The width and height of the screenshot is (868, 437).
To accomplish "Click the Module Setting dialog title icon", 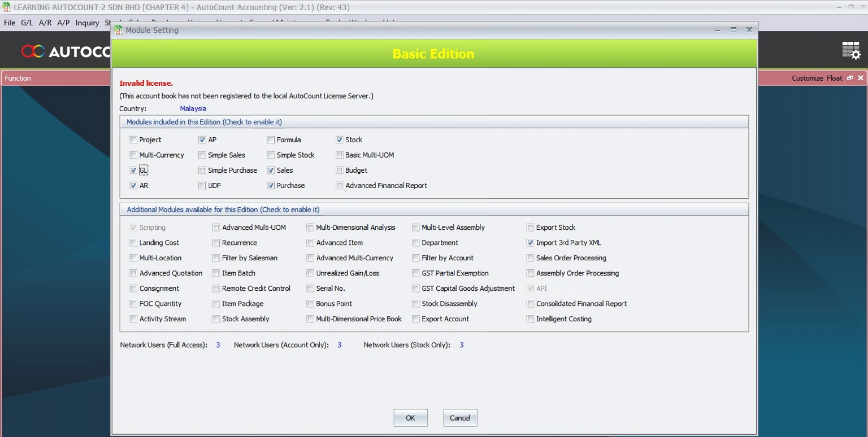I will (x=118, y=30).
